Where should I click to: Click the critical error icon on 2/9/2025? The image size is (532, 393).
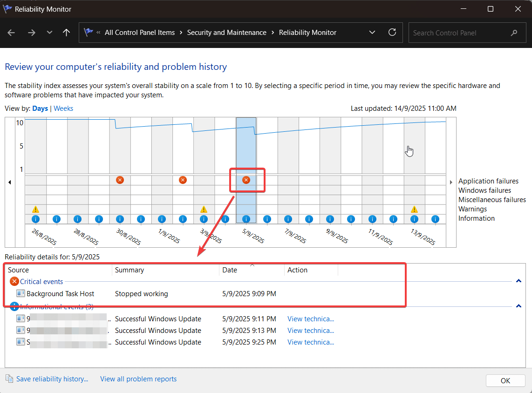click(183, 180)
